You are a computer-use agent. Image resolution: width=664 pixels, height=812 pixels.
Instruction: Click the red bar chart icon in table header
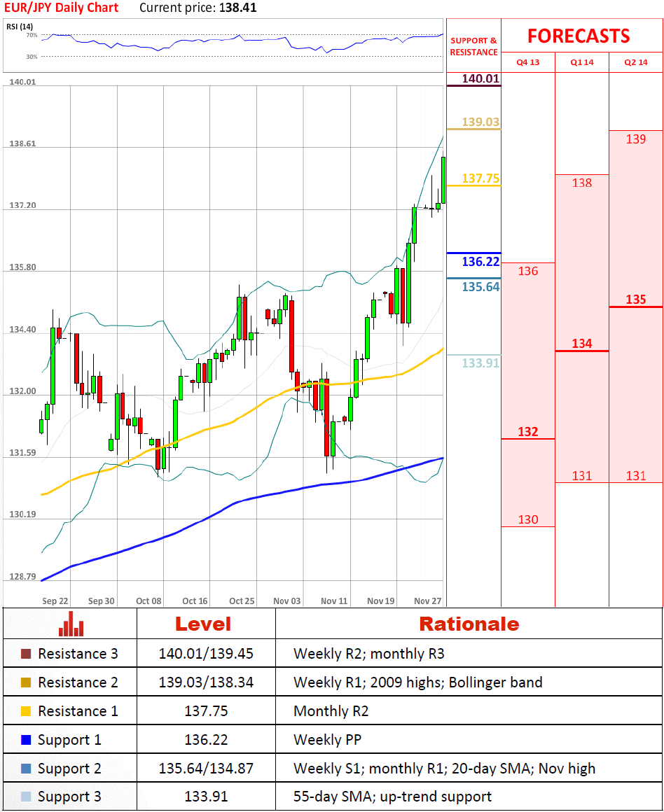tap(71, 624)
